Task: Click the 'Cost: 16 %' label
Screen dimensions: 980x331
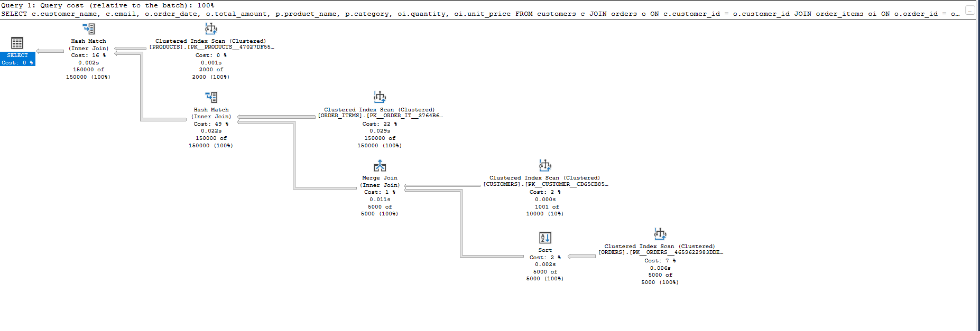Action: tap(89, 55)
